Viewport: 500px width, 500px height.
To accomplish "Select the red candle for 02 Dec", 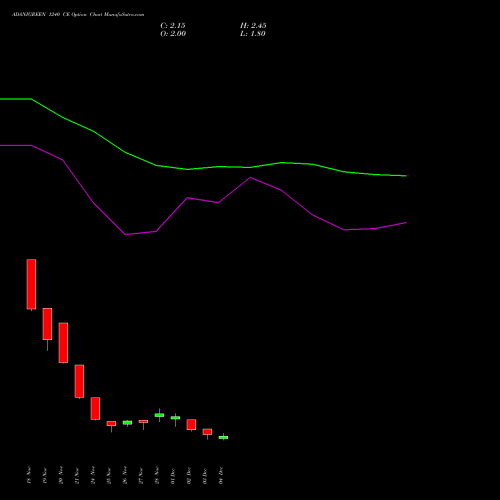I will (x=191, y=425).
